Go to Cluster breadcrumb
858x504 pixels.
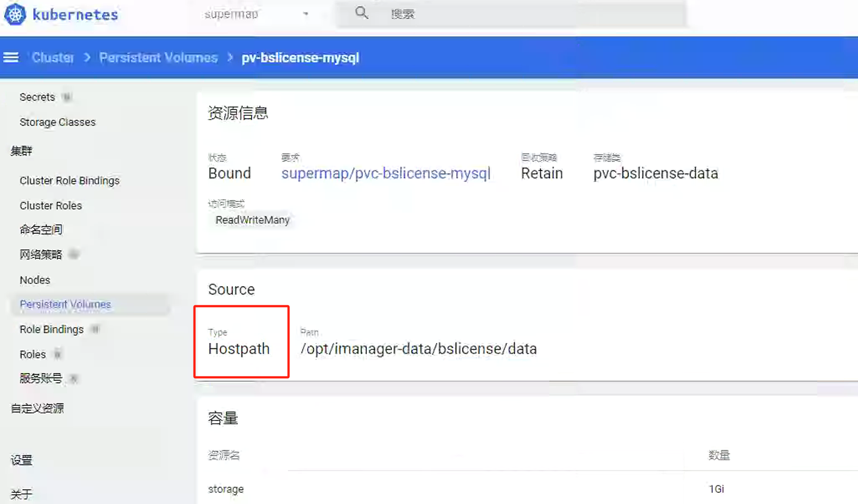click(52, 58)
